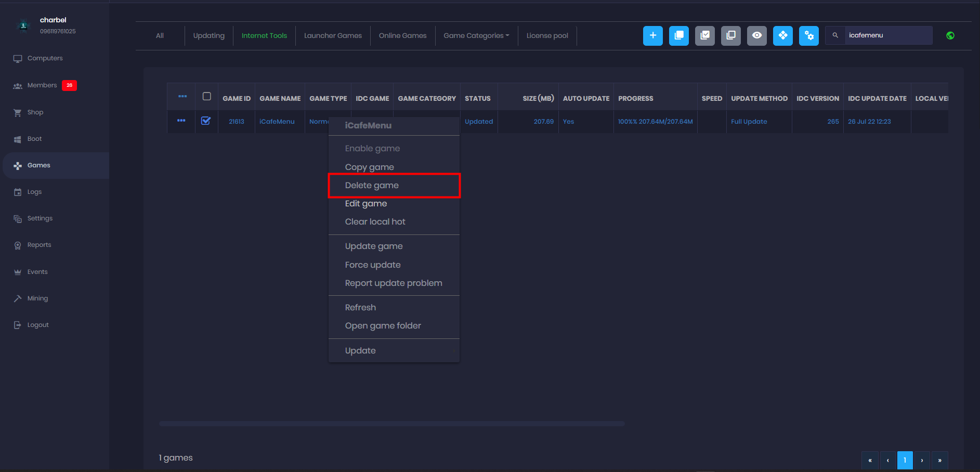
Task: Open Members in the sidebar
Action: tap(42, 85)
